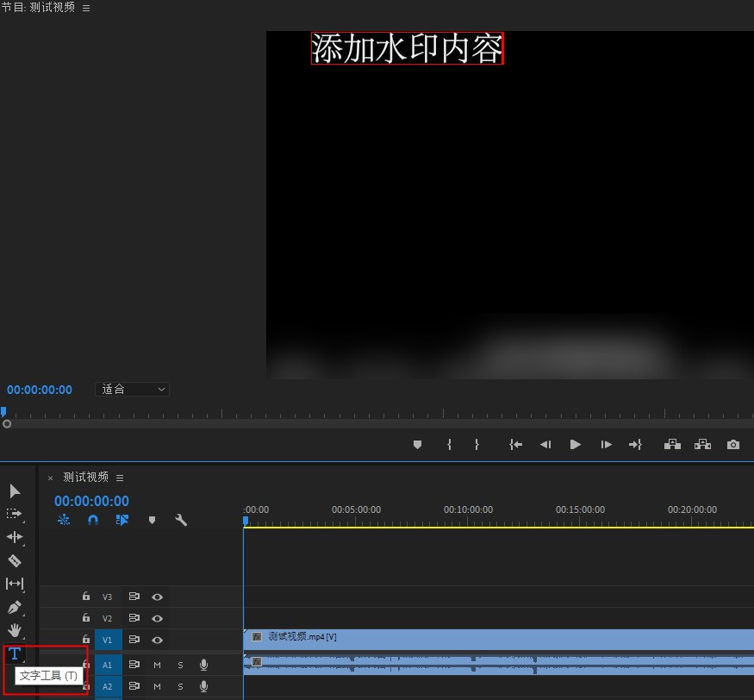Click the Play button
754x700 pixels.
point(575,444)
